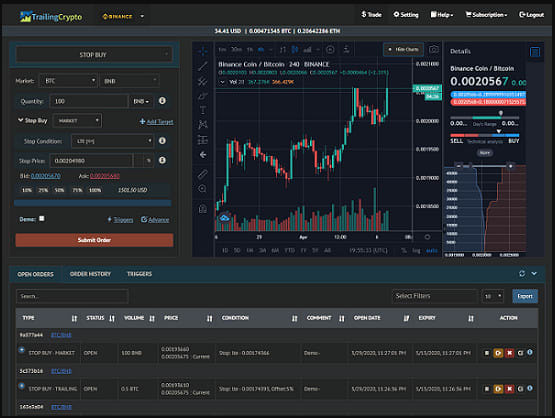
Task: Click the Export button
Action: 525,296
